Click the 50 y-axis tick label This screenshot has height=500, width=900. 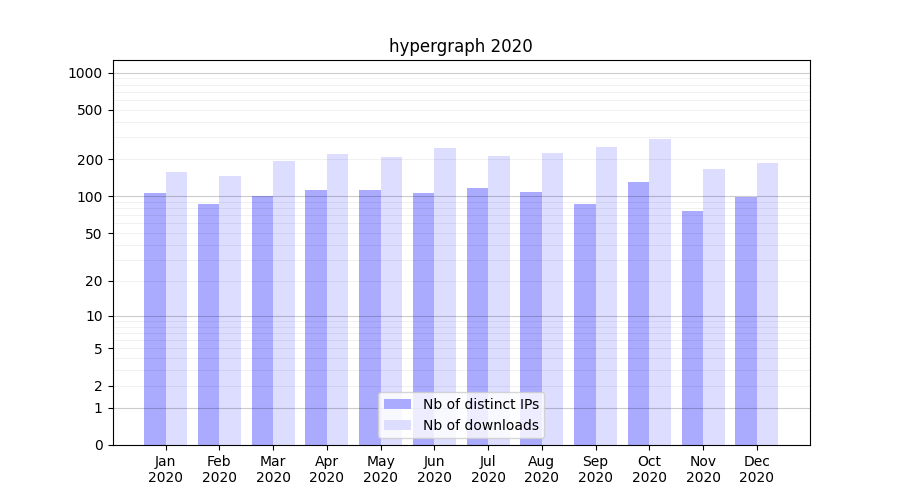click(93, 234)
